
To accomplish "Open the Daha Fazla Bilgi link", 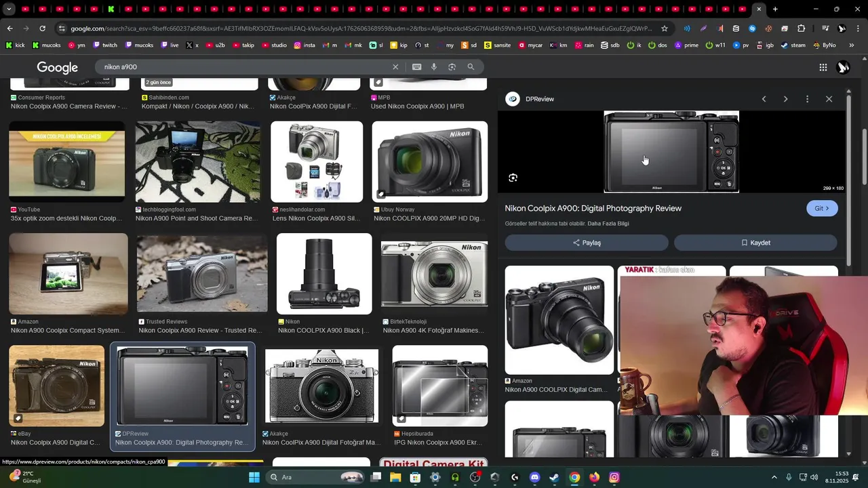I will [x=608, y=224].
